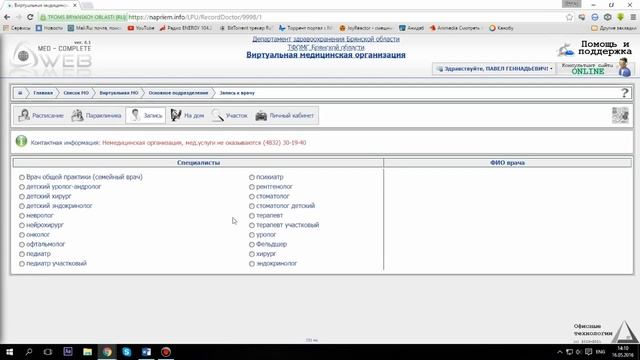This screenshot has height=360, width=640.
Task: Bookmark page with star icon
Action: [569, 17]
